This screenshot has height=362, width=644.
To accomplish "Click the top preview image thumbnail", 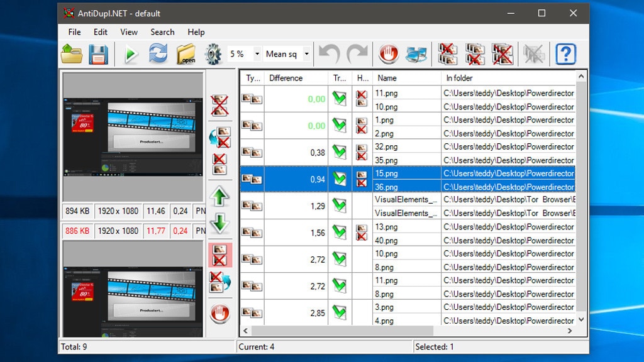I will coord(133,137).
